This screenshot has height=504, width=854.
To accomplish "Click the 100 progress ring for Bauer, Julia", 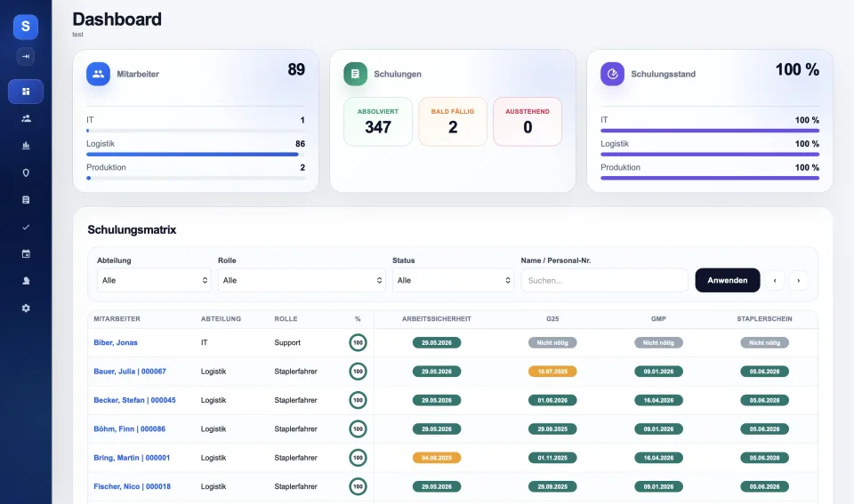I will point(358,372).
